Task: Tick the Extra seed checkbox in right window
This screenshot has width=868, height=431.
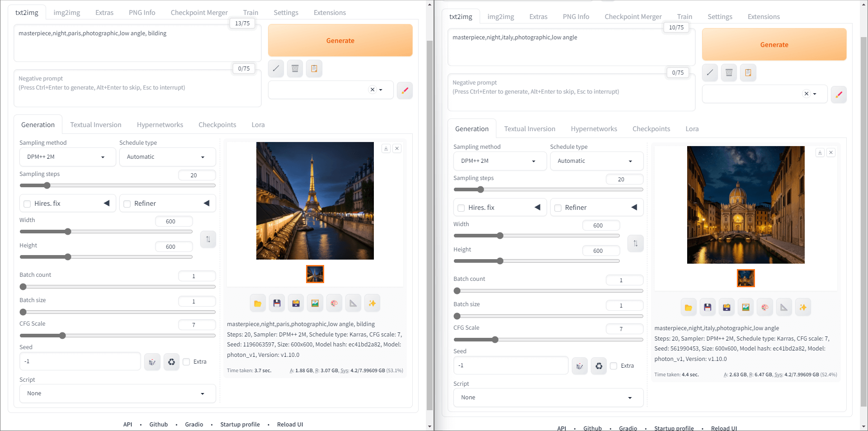Action: click(x=613, y=366)
